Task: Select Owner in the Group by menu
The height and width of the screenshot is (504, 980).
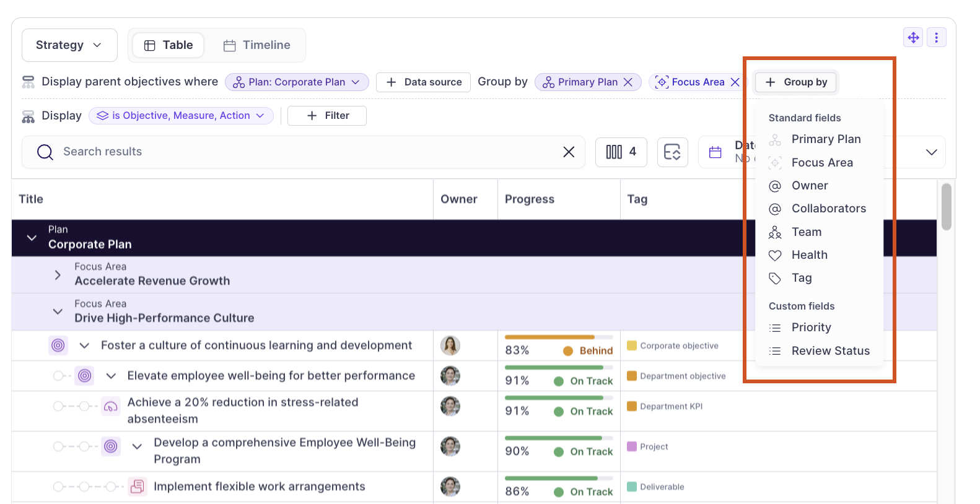Action: point(809,186)
